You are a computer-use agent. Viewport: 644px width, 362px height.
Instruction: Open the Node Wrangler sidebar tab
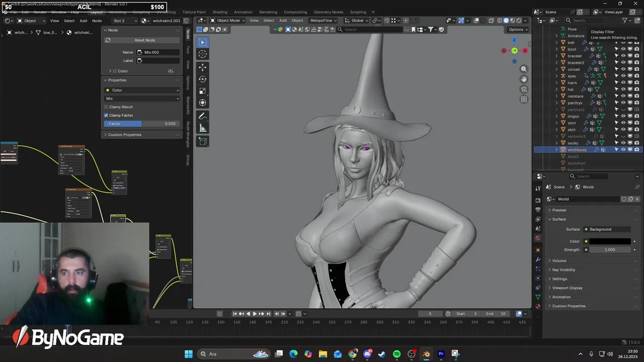188,135
